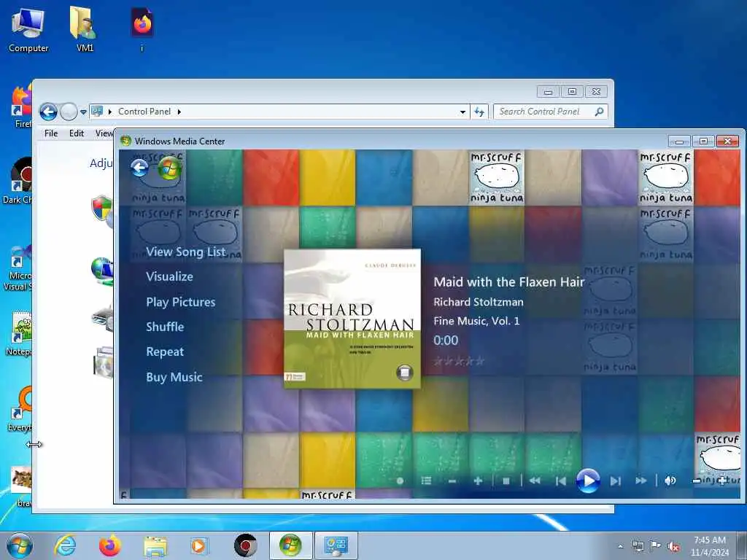The image size is (747, 560).
Task: Choose Play Pictures
Action: [181, 302]
